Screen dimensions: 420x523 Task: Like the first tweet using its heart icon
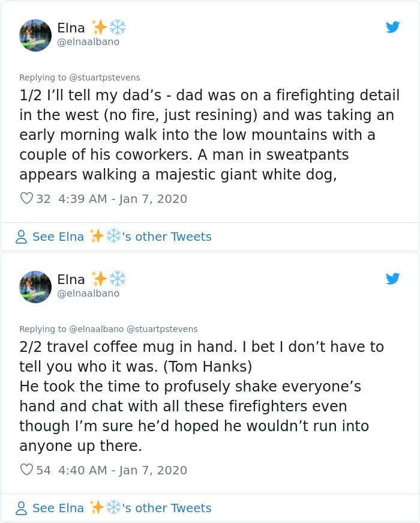point(26,197)
